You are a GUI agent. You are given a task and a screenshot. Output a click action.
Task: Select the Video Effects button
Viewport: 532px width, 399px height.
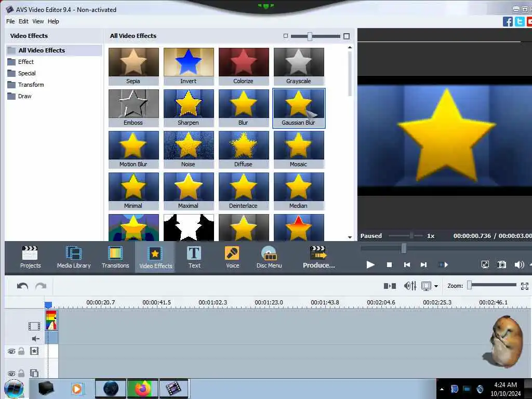coord(155,258)
